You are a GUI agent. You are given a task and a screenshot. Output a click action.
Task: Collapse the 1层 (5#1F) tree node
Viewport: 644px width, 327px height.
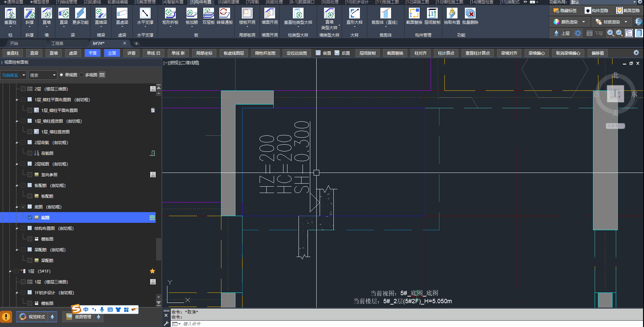(x=10, y=271)
